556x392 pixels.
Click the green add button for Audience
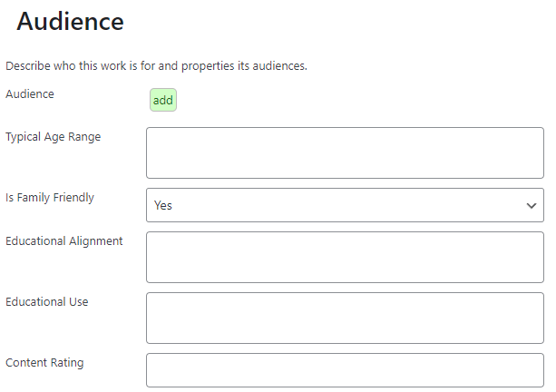163,100
